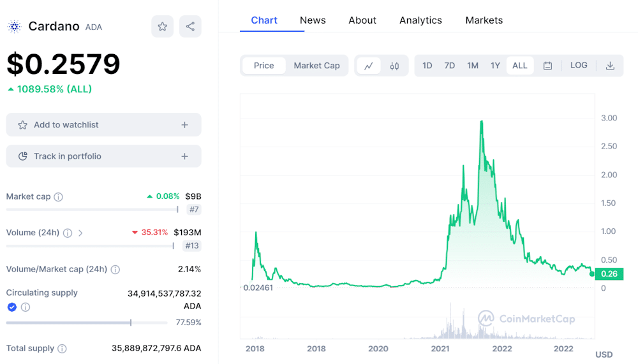This screenshot has height=364, width=638.
Task: Expand Volume (24h) details chevron
Action: click(80, 233)
